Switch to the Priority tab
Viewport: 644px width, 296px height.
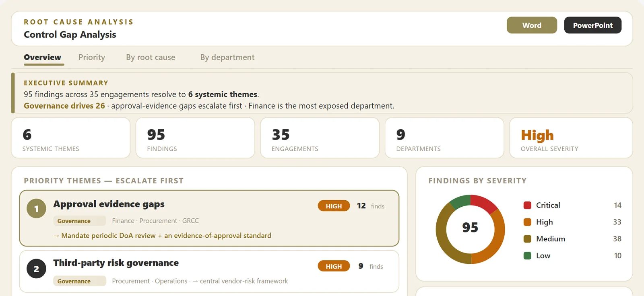pyautogui.click(x=92, y=57)
